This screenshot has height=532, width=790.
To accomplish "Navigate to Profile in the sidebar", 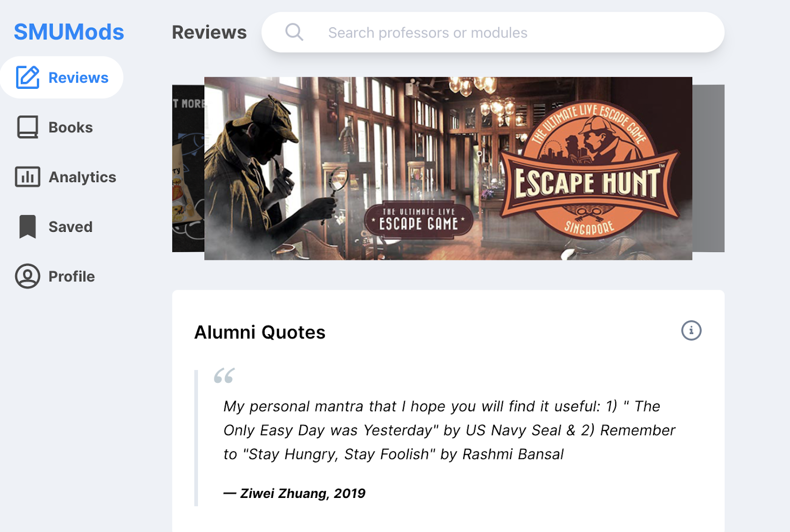I will click(x=55, y=276).
